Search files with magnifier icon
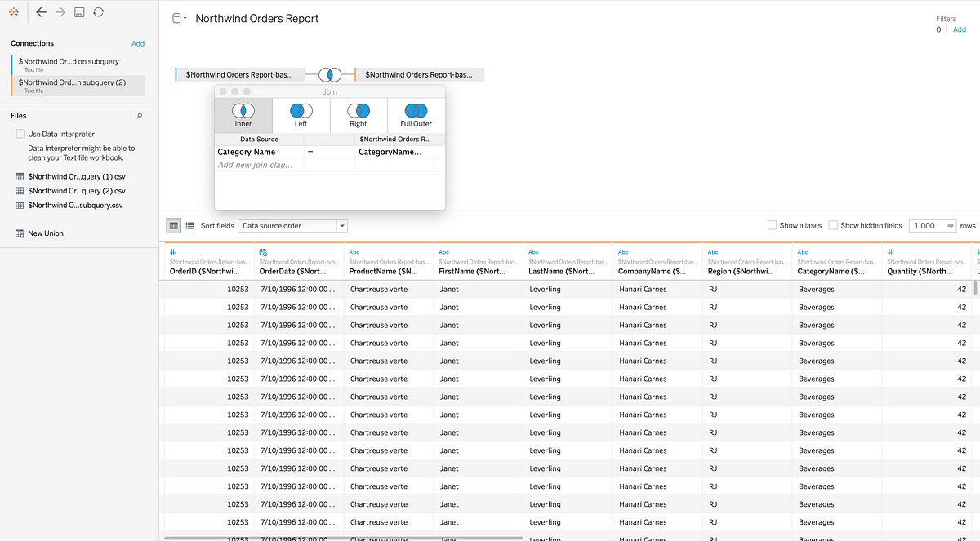This screenshot has width=980, height=541. click(x=139, y=116)
